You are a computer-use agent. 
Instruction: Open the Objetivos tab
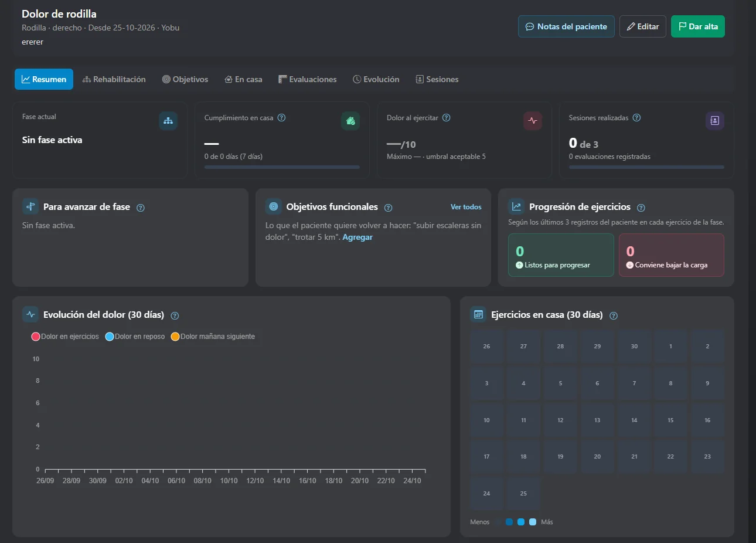tap(185, 79)
